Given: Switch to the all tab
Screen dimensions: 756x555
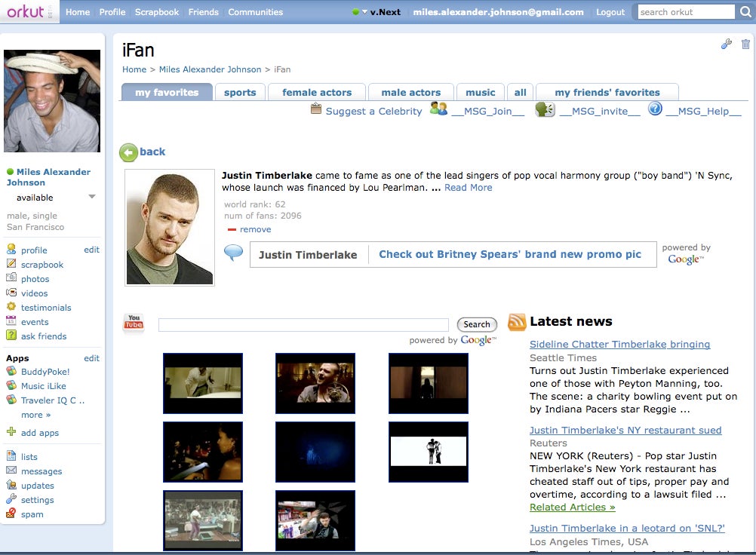Looking at the screenshot, I should 521,92.
